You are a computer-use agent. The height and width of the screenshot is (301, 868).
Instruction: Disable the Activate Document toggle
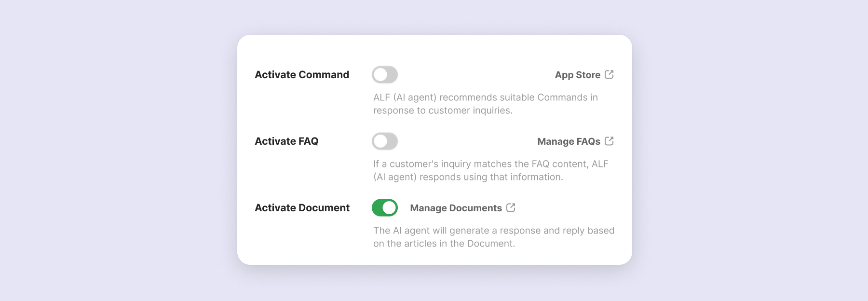point(384,208)
